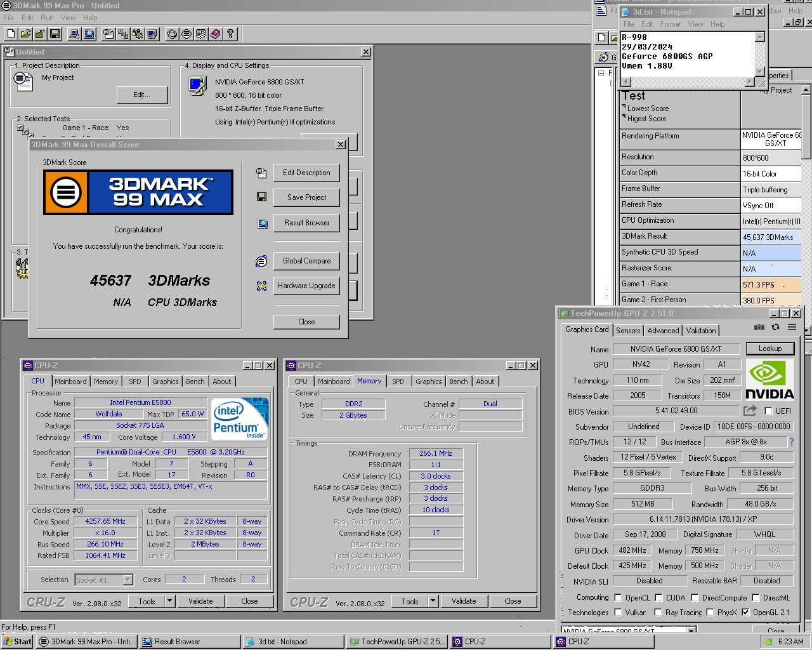Click the Edit Description icon in score dialog

pos(261,173)
